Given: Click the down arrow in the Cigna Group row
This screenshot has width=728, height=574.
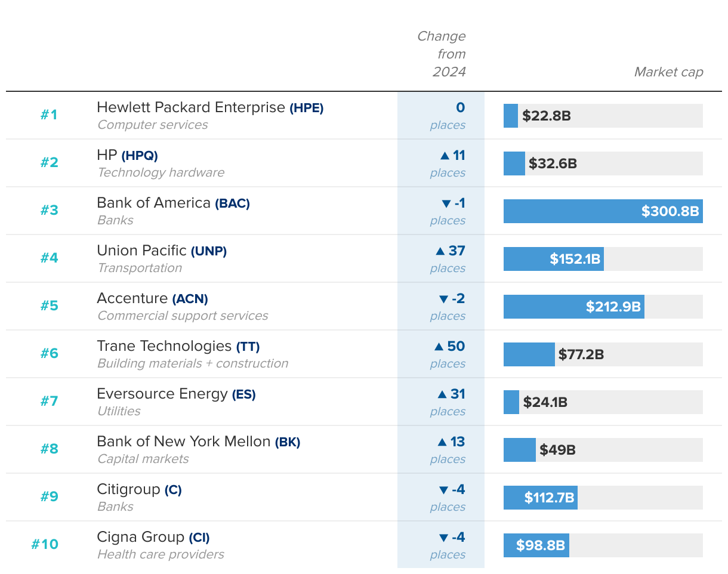Looking at the screenshot, I should pos(443,538).
